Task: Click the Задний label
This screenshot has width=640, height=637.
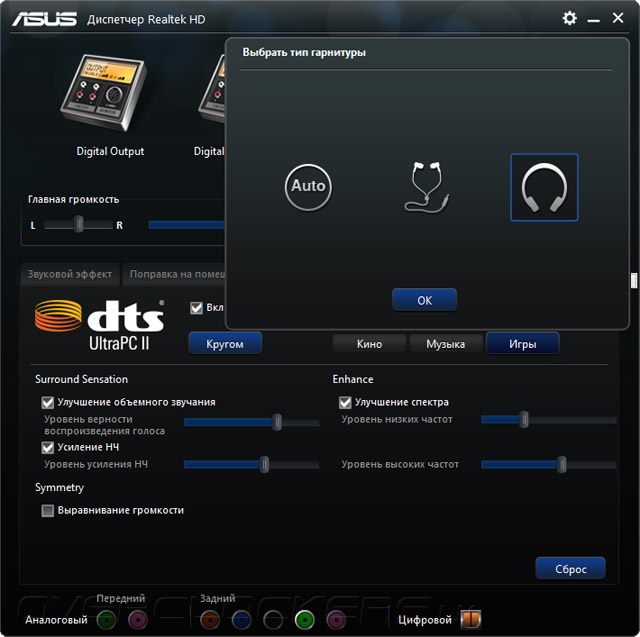Action: (218, 598)
